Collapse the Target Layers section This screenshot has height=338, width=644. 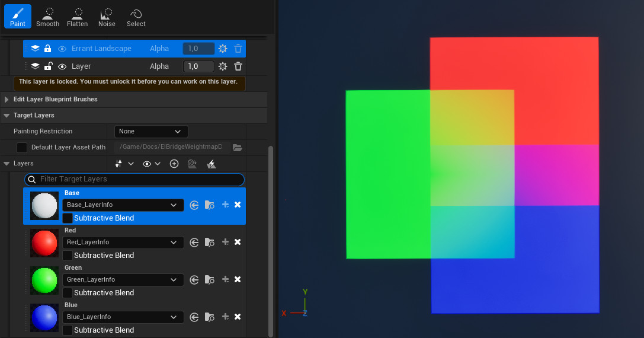click(7, 115)
